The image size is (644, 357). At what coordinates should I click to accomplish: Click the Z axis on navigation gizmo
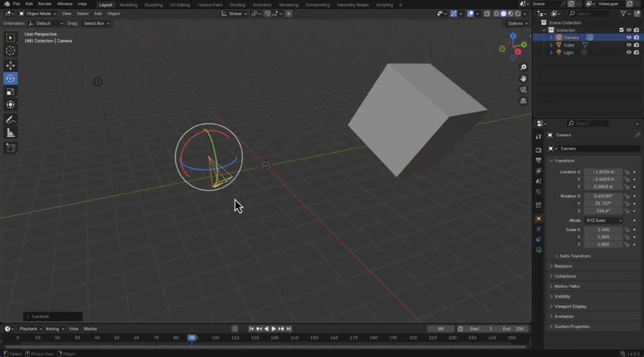click(x=513, y=36)
